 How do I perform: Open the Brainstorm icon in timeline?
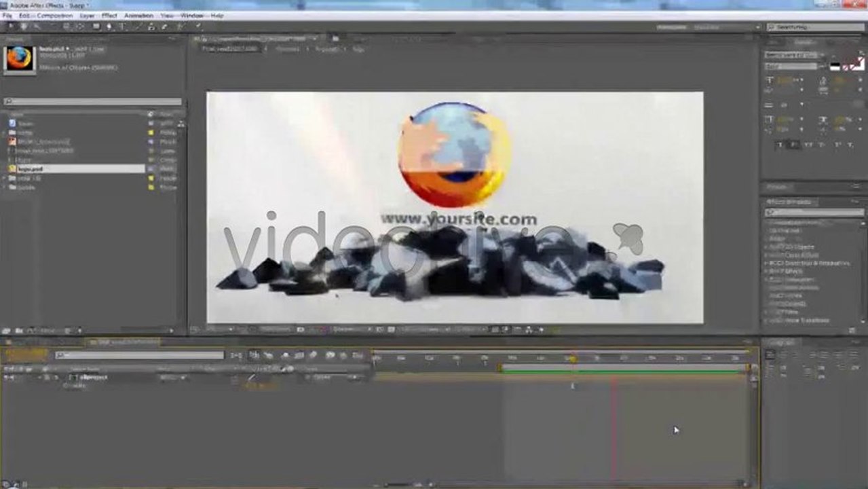point(330,355)
